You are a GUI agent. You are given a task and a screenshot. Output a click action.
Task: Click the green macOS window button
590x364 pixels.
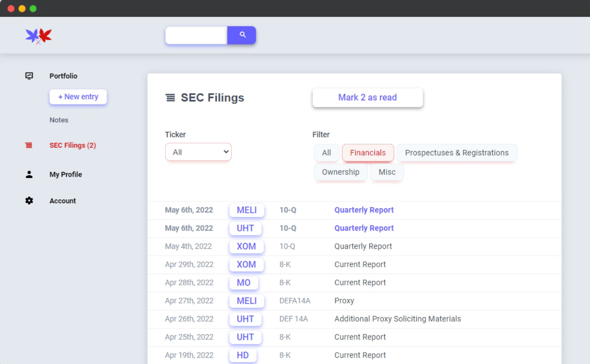(33, 9)
